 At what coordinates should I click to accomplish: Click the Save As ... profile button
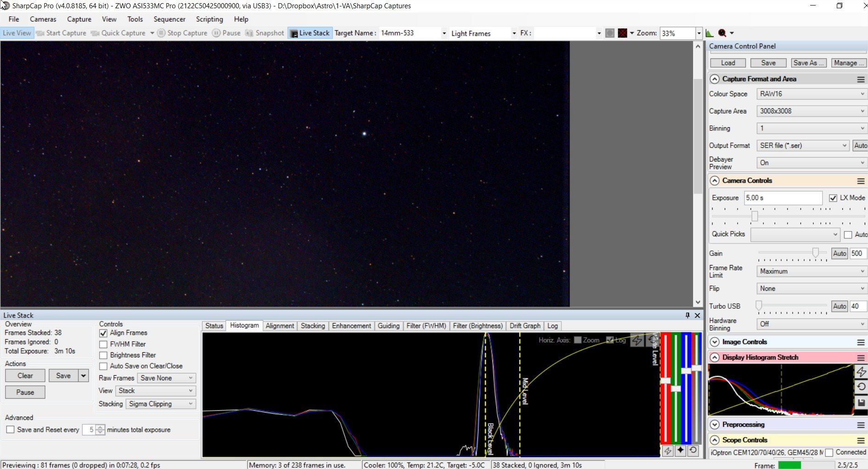click(809, 63)
